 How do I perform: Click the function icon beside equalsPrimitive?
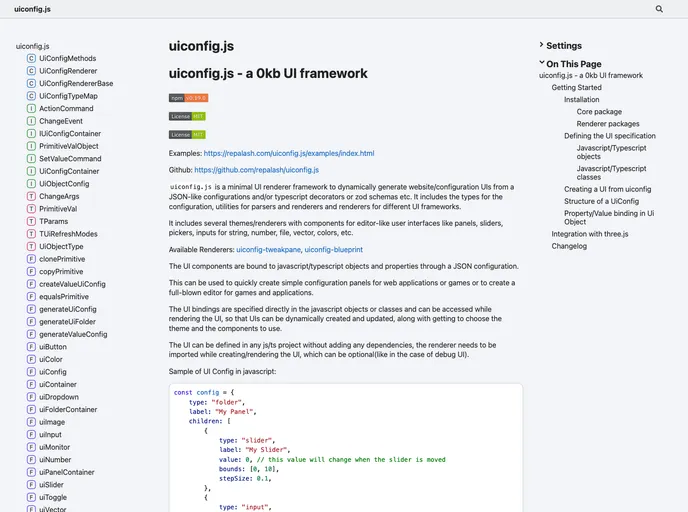pos(31,297)
